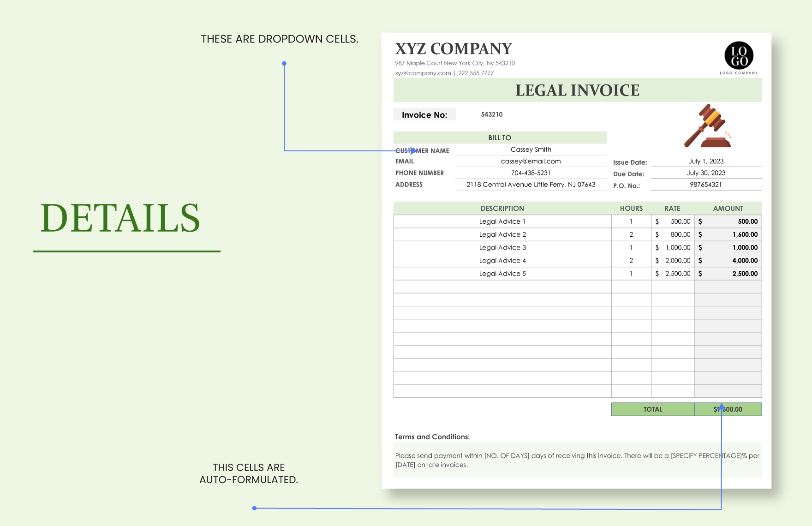The image size is (812, 526).
Task: Click the HOURS column header
Action: tap(631, 208)
